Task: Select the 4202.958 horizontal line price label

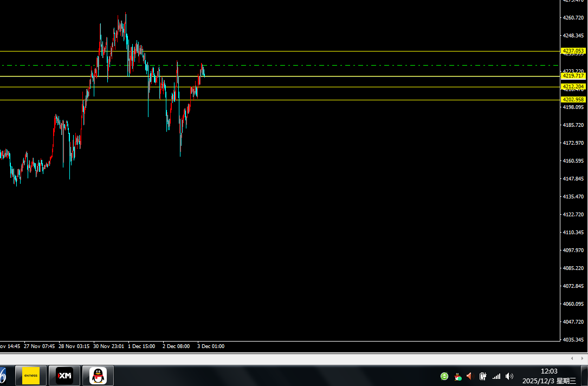Action: pyautogui.click(x=573, y=100)
